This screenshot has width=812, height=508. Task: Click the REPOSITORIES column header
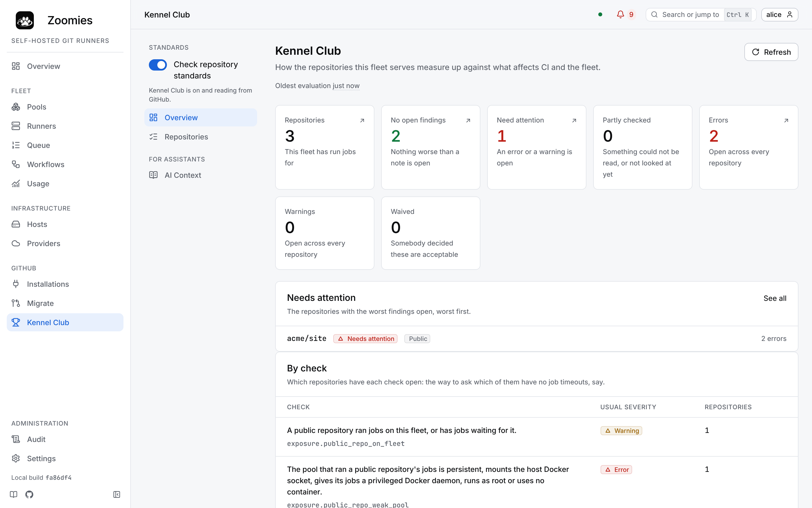point(728,407)
